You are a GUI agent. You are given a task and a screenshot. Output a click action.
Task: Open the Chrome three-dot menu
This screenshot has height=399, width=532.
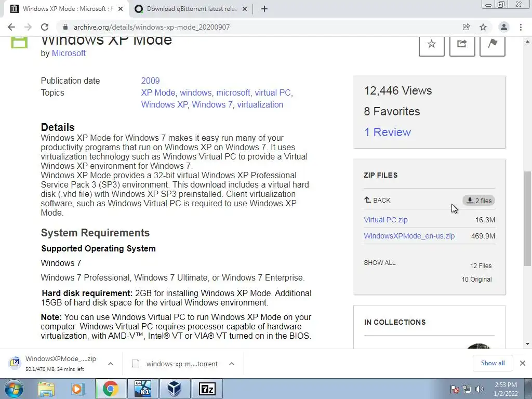[x=521, y=27]
